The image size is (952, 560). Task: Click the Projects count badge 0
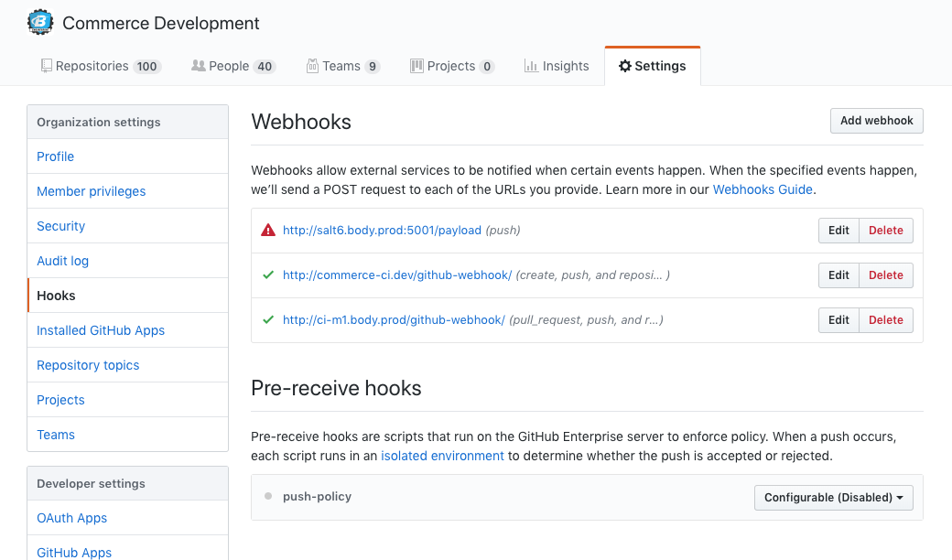click(x=487, y=66)
